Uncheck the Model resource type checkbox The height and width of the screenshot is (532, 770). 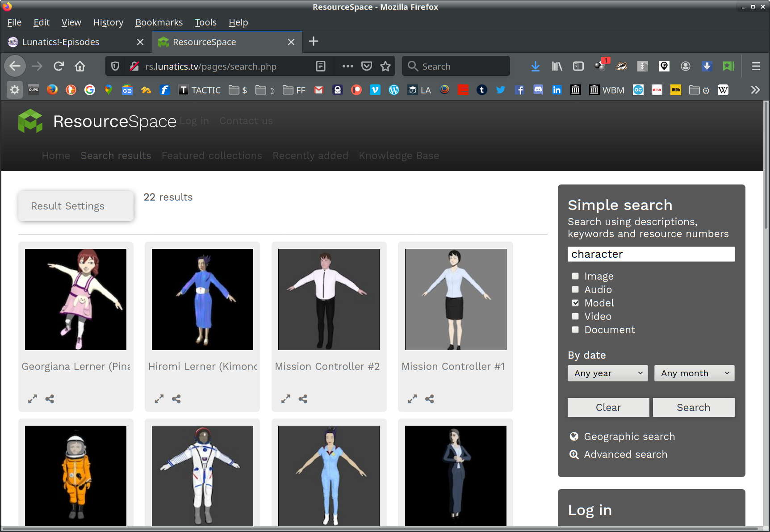point(575,303)
